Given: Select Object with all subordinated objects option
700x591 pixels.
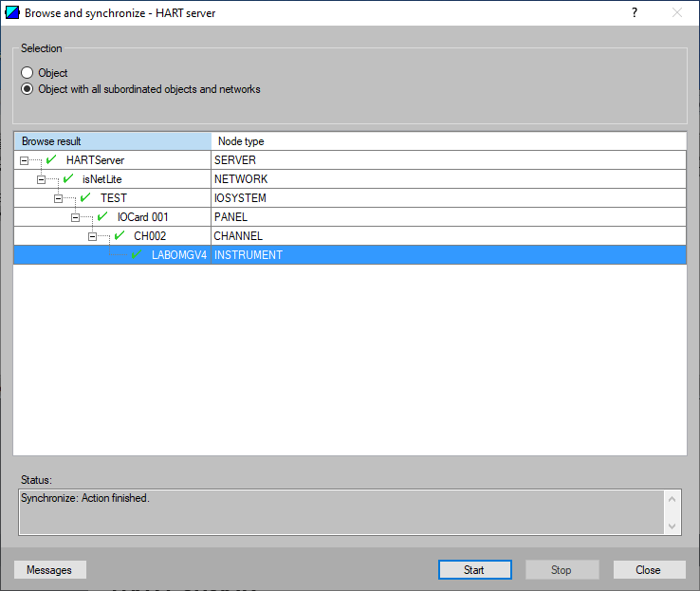Looking at the screenshot, I should [28, 89].
